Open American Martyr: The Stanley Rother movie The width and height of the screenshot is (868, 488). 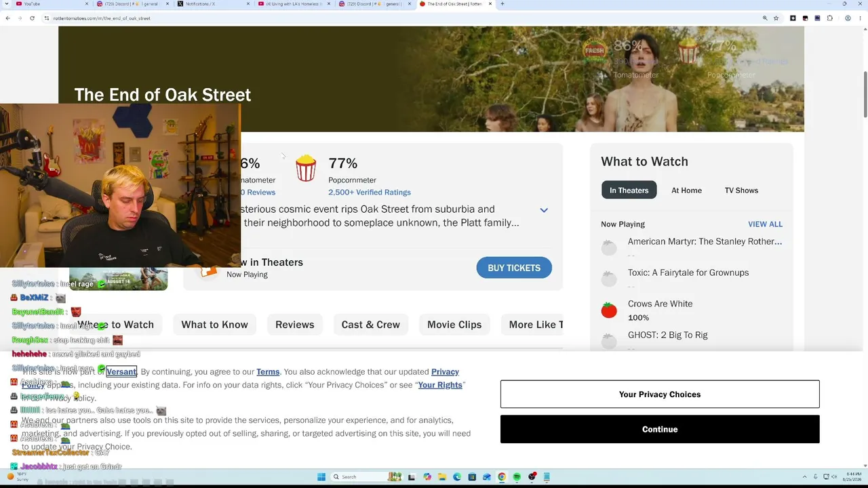(705, 241)
